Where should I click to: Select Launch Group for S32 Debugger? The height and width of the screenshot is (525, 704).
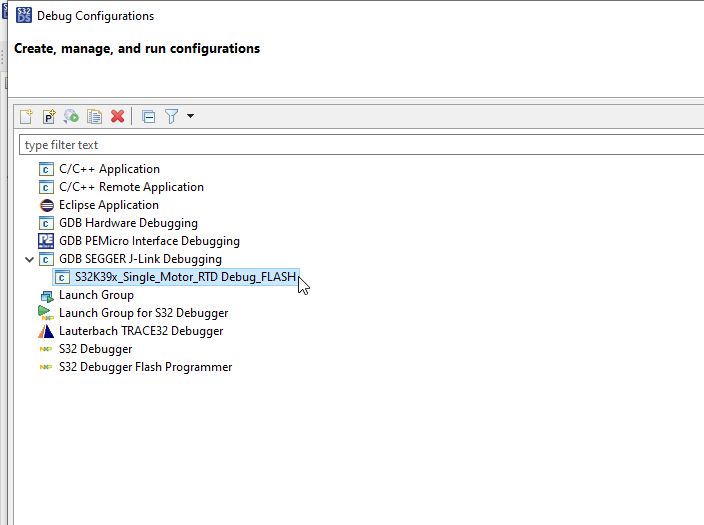pyautogui.click(x=143, y=313)
